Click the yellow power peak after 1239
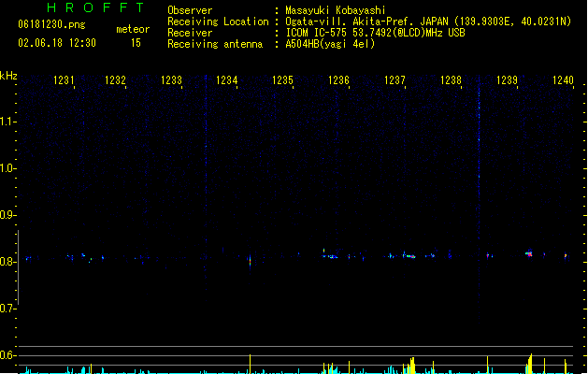 [x=530, y=364]
